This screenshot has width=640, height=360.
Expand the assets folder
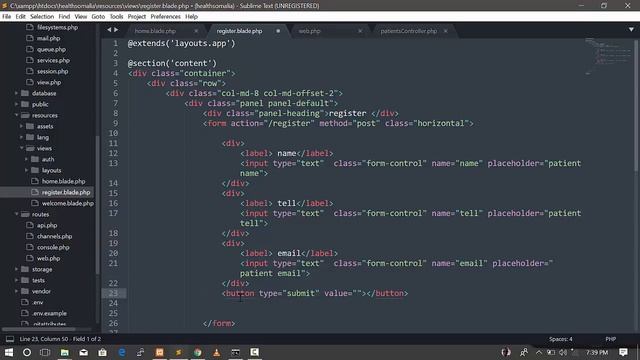(x=21, y=127)
